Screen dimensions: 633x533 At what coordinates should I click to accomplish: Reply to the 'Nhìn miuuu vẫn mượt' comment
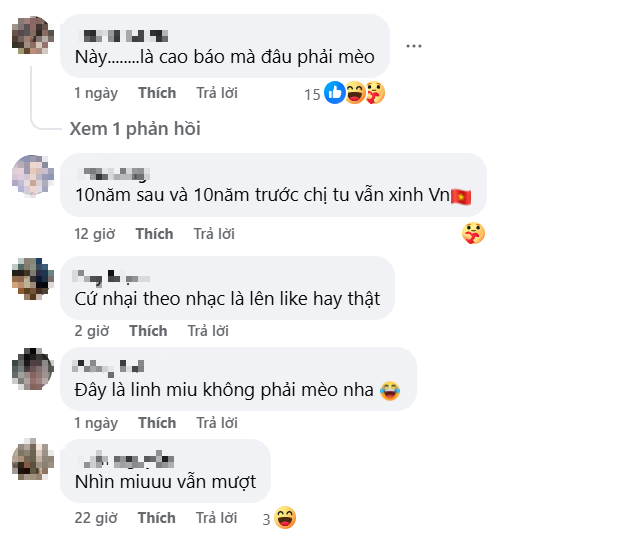(x=216, y=518)
